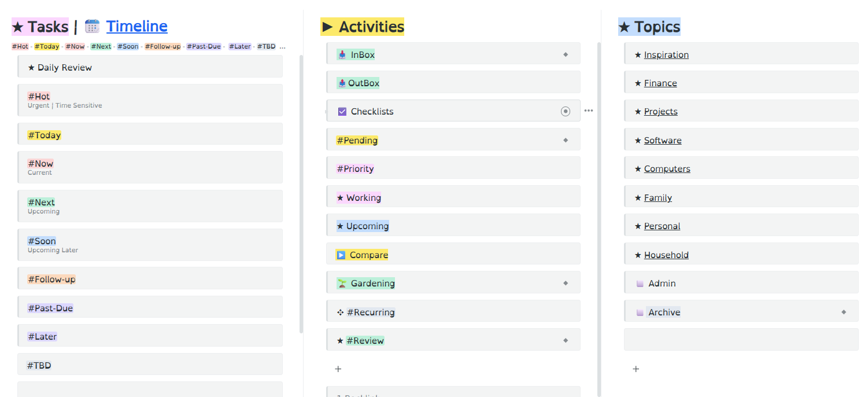Expand the InBox card via diamond marker
The width and height of the screenshot is (868, 397).
pos(566,55)
